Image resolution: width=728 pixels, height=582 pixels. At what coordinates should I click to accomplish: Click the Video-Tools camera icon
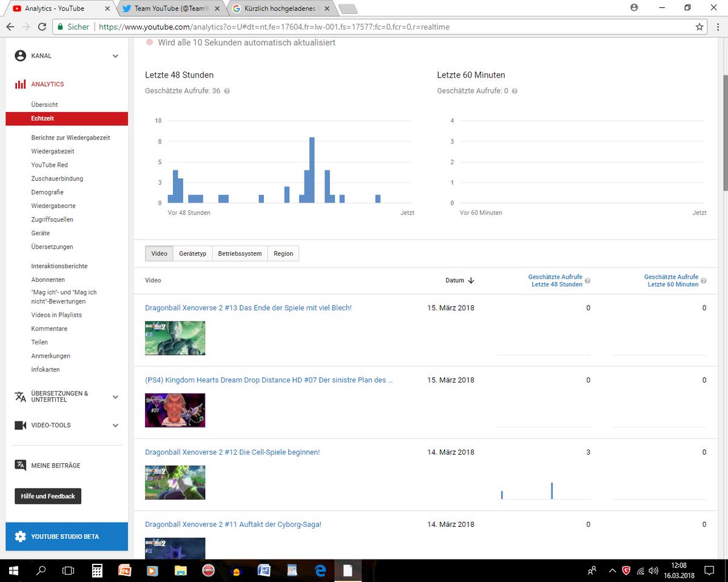pyautogui.click(x=21, y=426)
